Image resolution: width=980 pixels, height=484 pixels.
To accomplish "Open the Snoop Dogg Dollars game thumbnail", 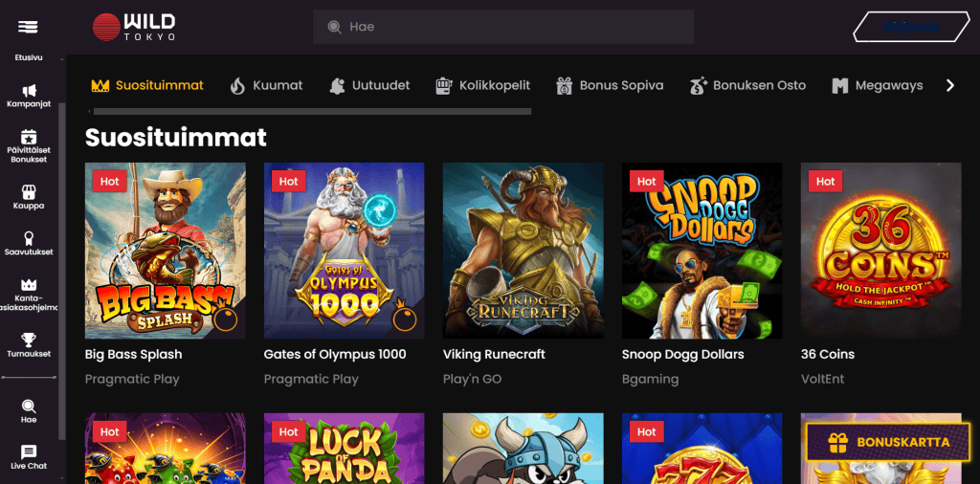I will point(702,251).
